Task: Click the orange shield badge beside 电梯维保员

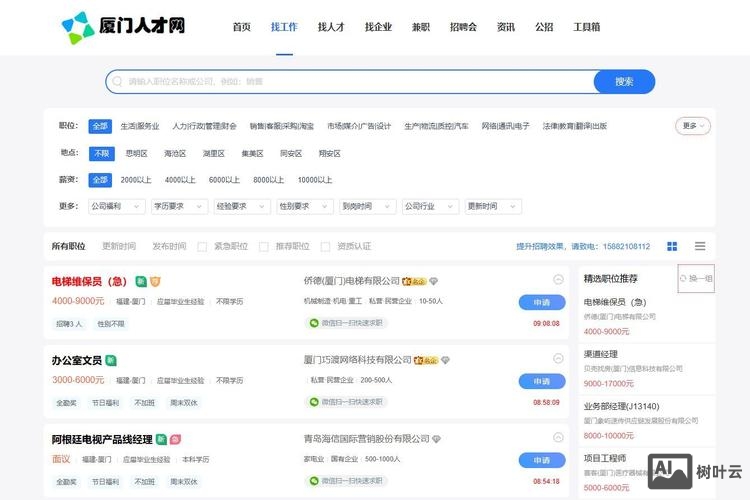Action: pos(155,281)
